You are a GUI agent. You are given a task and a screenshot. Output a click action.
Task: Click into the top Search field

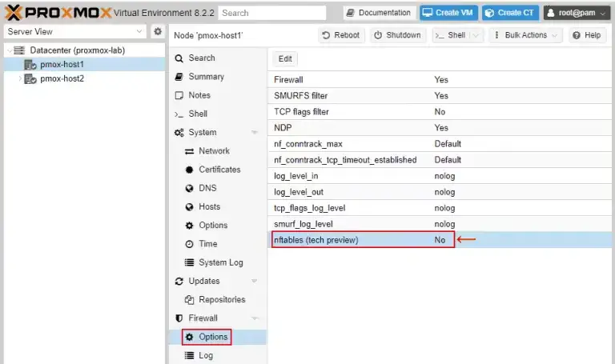(272, 13)
